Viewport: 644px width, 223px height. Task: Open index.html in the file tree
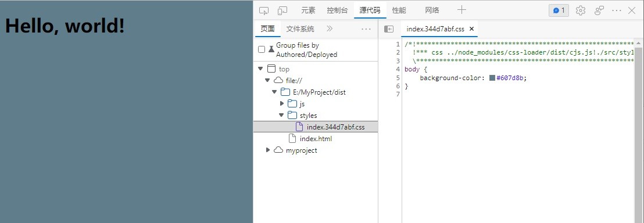(x=316, y=138)
